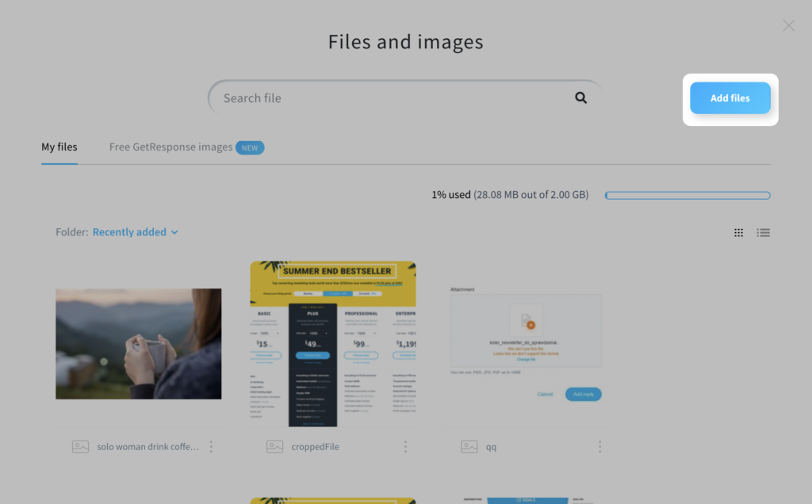812x504 pixels.
Task: Open the options menu for croppedFile
Action: pos(405,446)
